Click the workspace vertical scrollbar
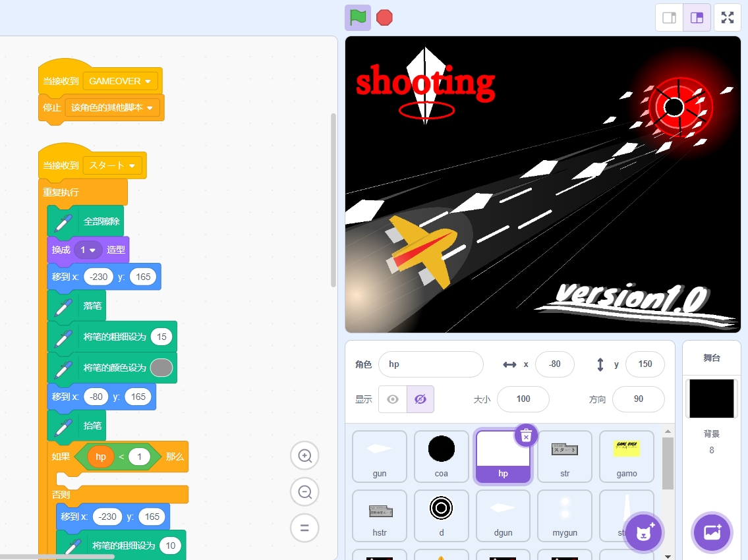748x560 pixels. [x=333, y=200]
